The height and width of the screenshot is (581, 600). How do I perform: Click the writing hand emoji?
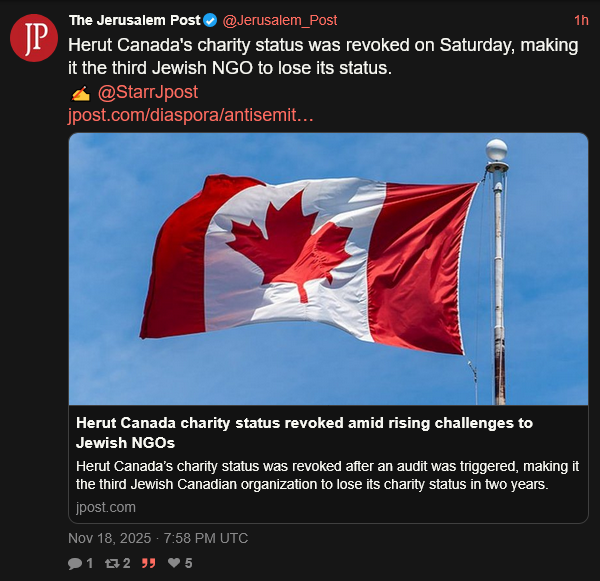pos(81,93)
